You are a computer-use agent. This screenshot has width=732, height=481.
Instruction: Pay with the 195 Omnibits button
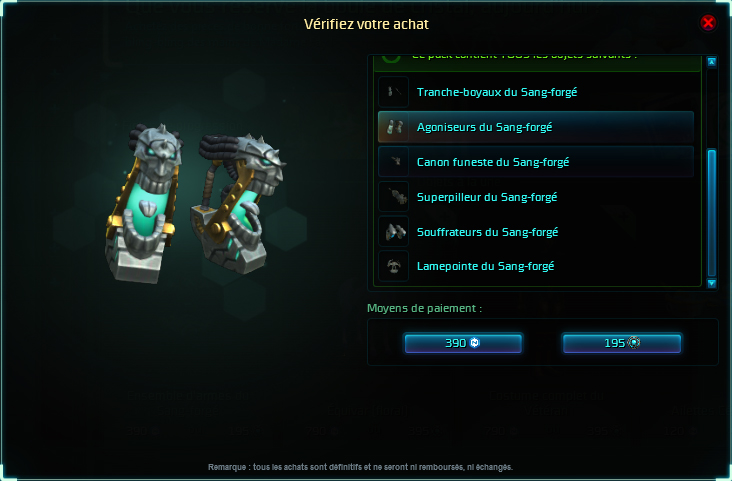[x=622, y=343]
